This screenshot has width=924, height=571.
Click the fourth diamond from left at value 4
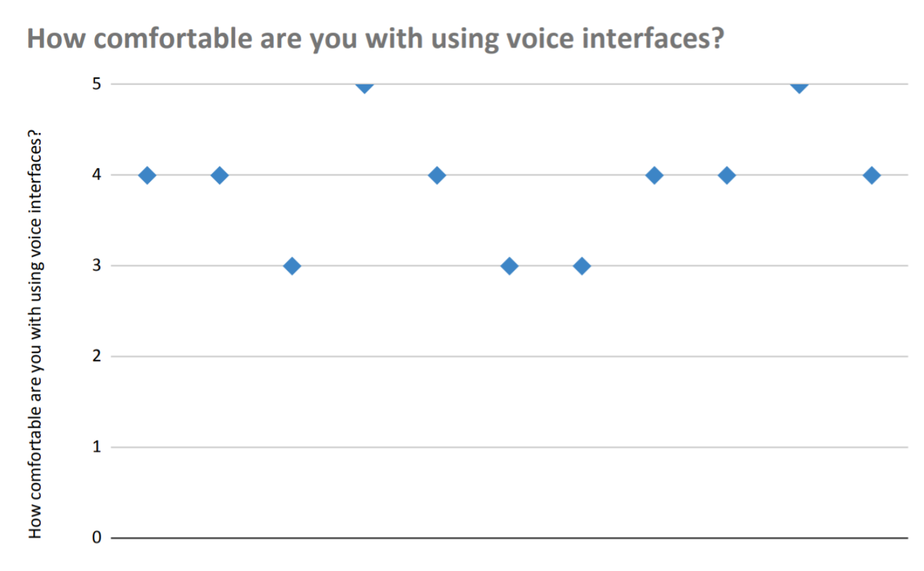(654, 176)
